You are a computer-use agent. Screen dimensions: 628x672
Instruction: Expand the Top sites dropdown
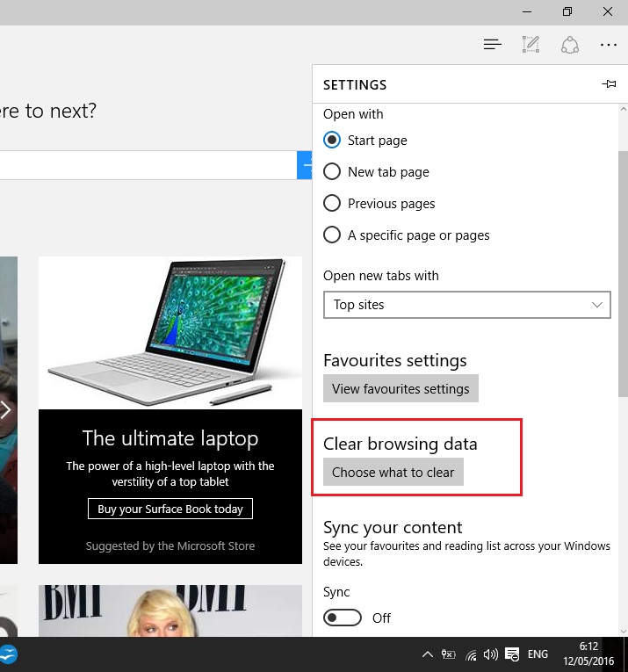[x=467, y=305]
